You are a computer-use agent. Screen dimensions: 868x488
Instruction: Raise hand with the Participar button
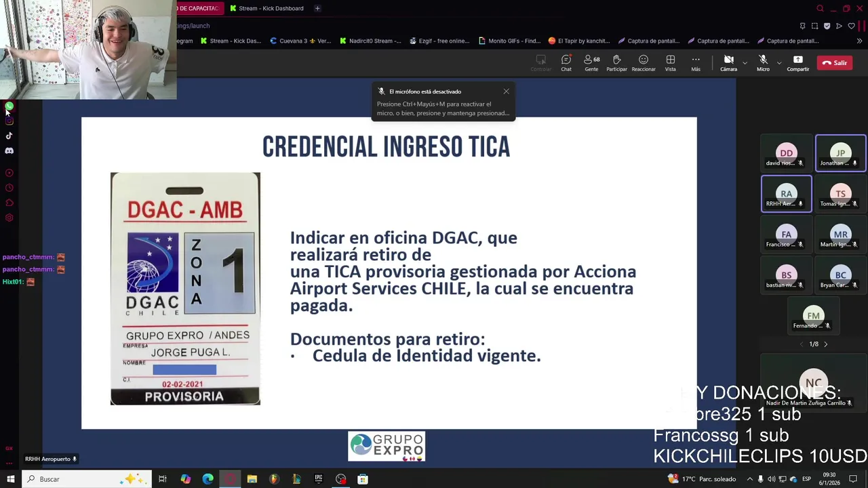point(616,63)
